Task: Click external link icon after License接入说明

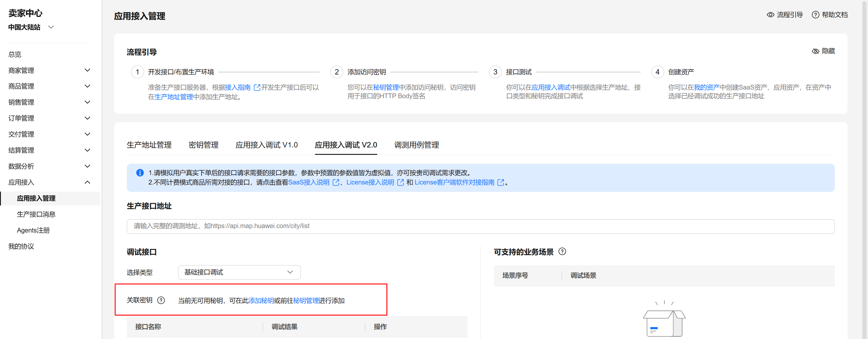Action: pos(400,182)
